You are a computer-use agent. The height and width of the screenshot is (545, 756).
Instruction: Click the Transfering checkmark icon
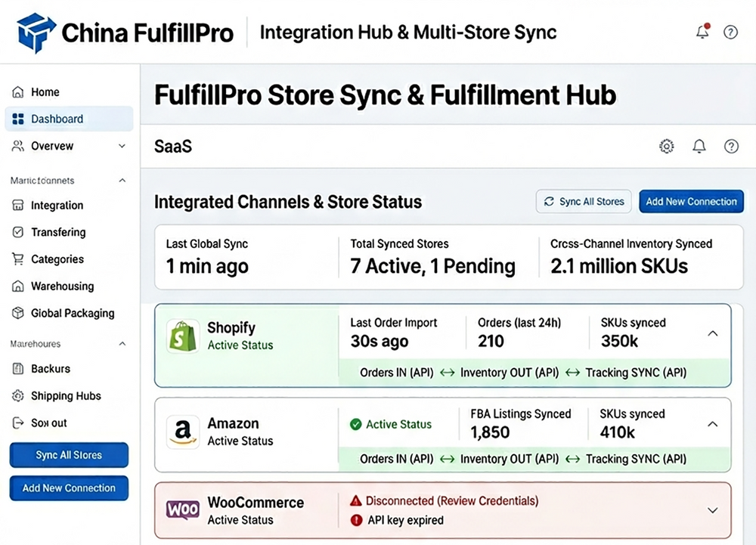coord(18,232)
